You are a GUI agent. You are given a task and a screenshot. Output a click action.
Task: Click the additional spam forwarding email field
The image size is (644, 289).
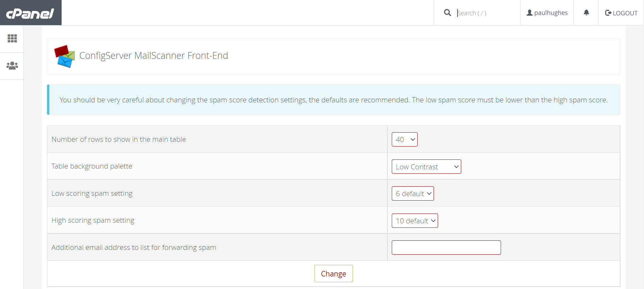tap(446, 247)
